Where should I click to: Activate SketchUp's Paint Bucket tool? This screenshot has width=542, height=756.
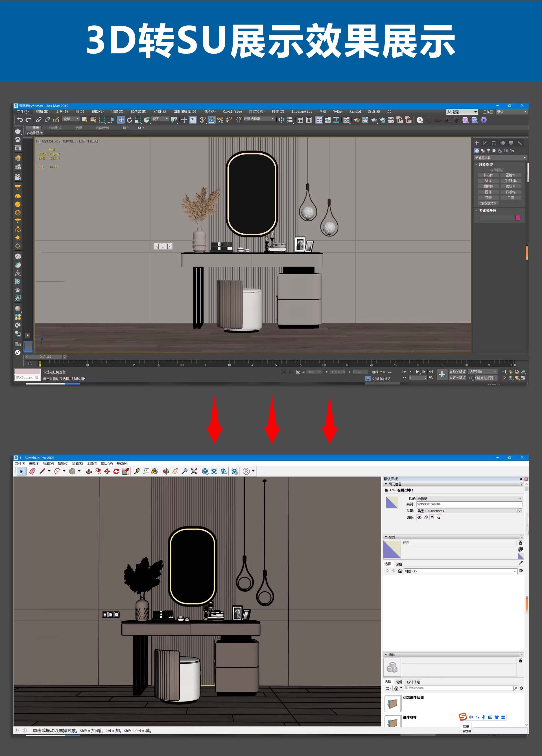(x=155, y=471)
